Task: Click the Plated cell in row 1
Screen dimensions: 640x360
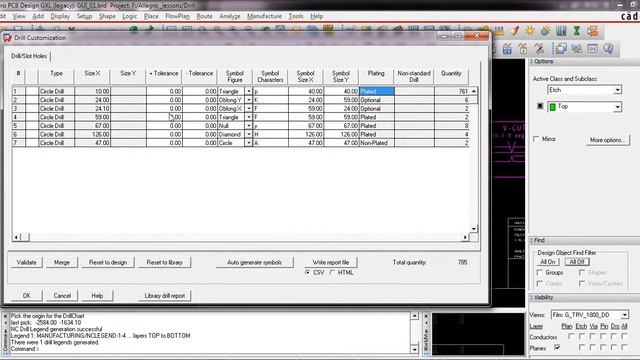Action: point(376,91)
